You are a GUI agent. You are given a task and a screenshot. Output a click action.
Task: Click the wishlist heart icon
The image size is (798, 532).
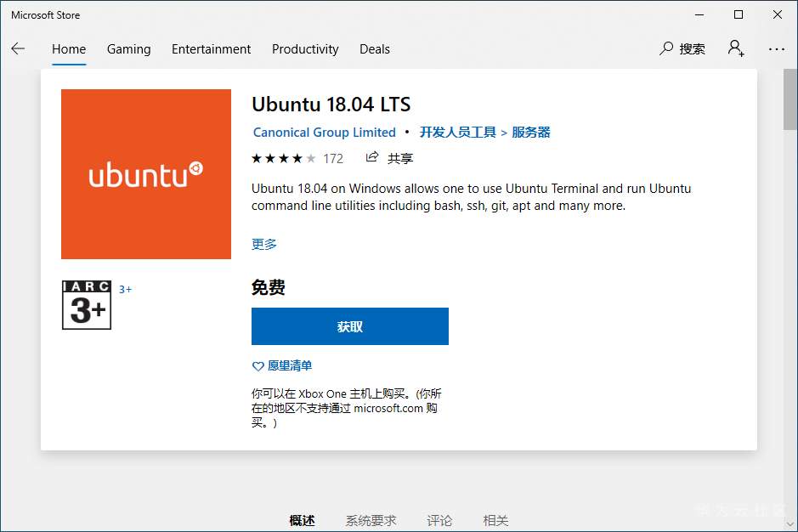tap(258, 366)
